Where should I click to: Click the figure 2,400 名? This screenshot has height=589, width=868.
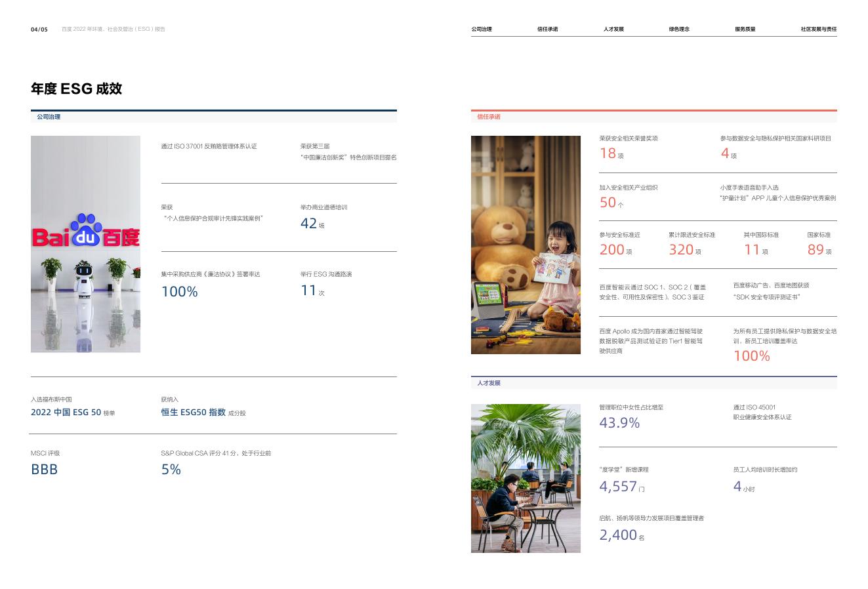622,535
